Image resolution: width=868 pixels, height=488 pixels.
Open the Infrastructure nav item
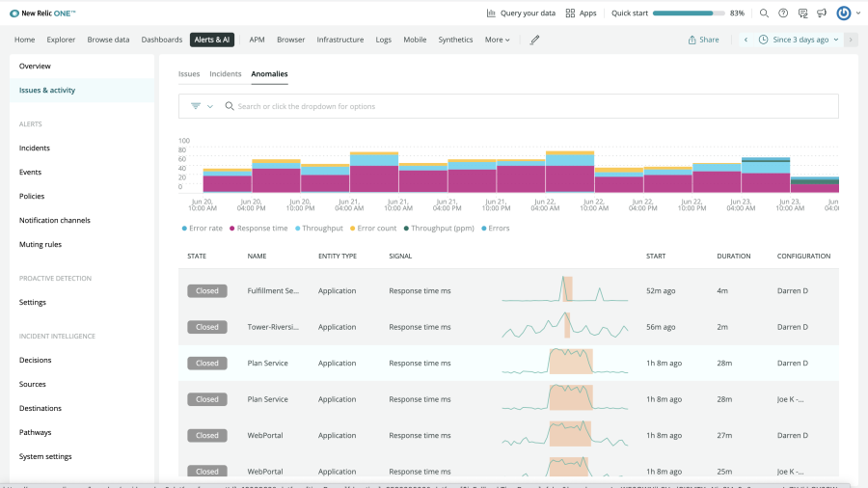click(x=340, y=40)
